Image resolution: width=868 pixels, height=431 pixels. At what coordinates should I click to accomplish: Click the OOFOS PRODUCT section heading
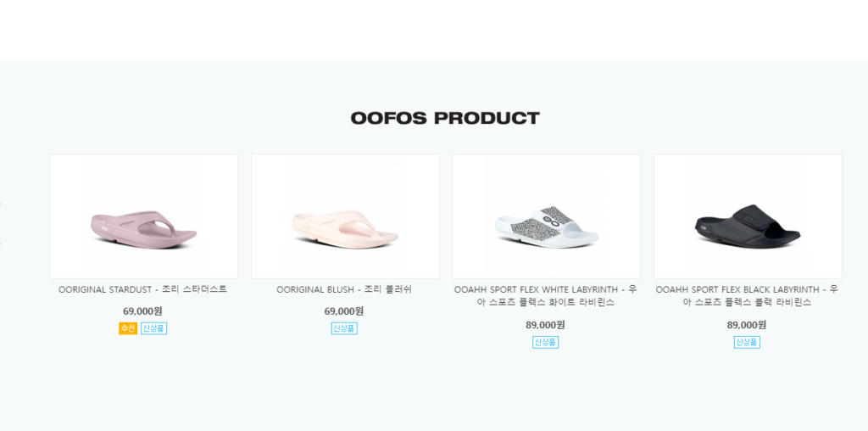445,119
